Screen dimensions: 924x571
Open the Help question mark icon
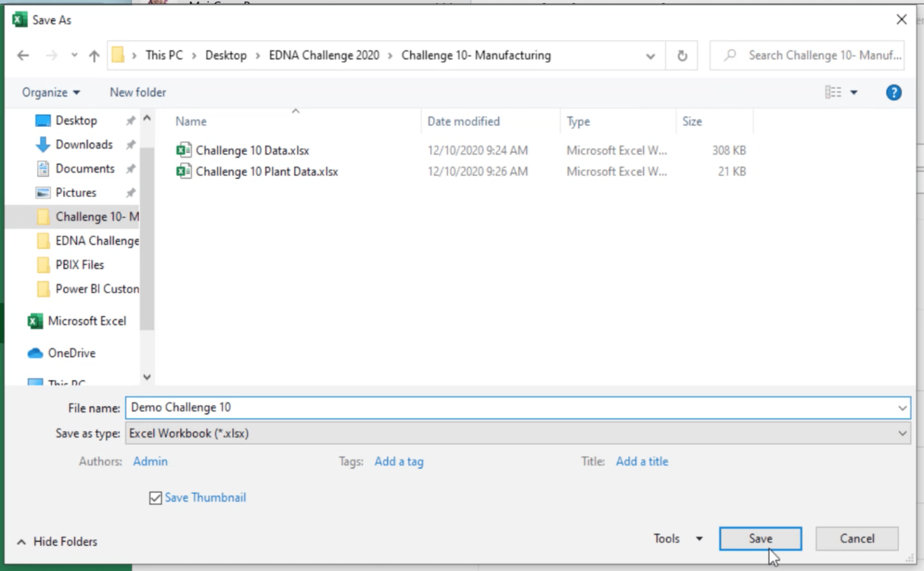[x=894, y=92]
